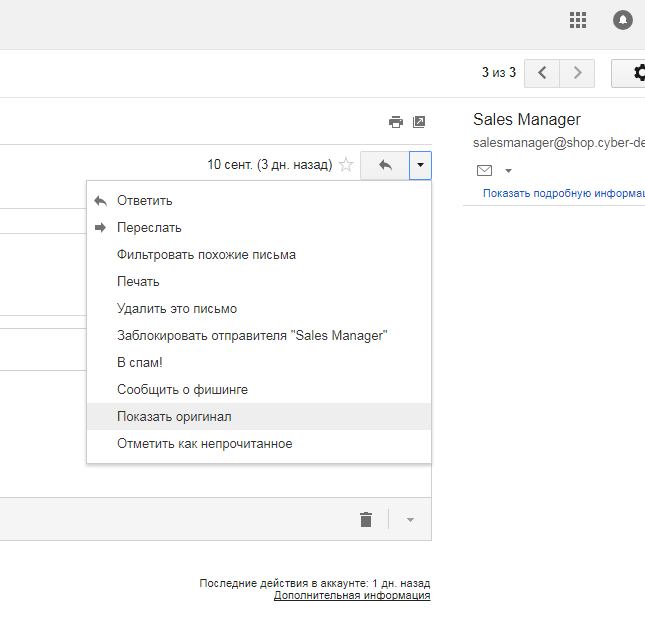Open the contact email options dropdown
Image resolution: width=645 pixels, height=623 pixels.
point(508,171)
